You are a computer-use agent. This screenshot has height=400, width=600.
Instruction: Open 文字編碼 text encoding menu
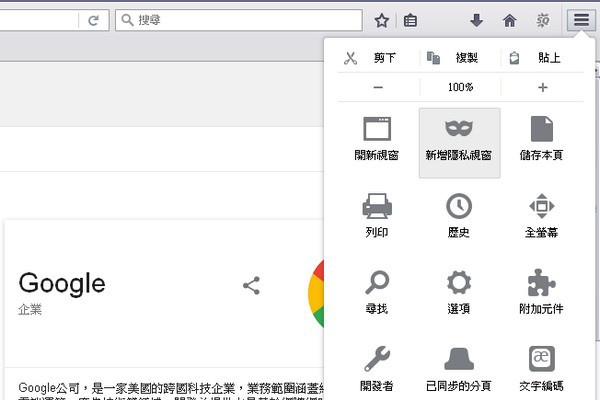pyautogui.click(x=541, y=369)
